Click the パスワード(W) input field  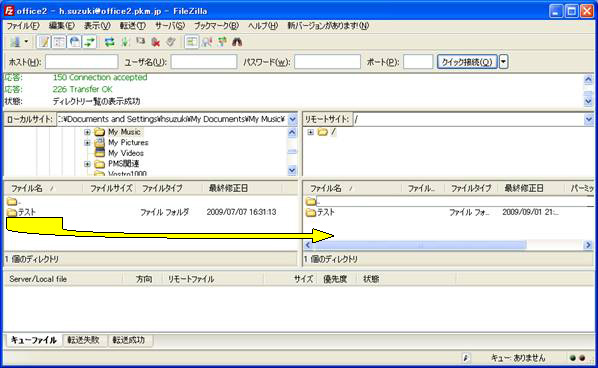pos(328,62)
